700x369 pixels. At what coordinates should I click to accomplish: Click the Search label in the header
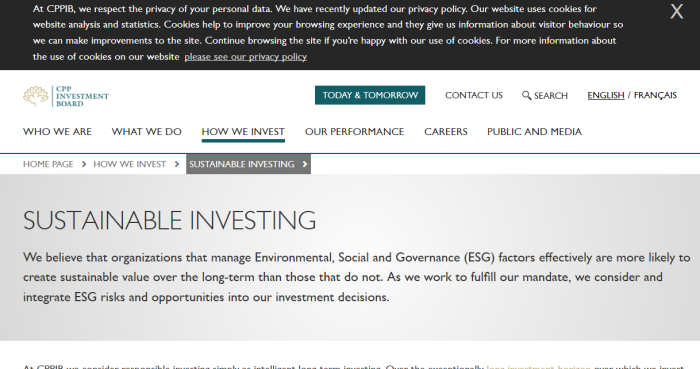tap(551, 95)
